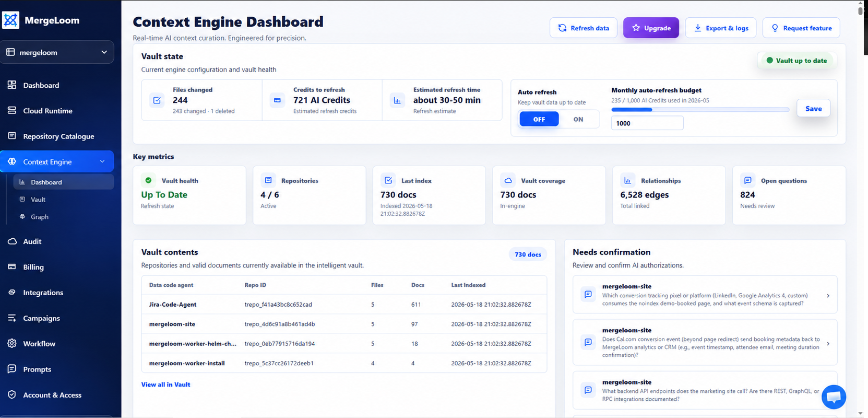Click the 824 open questions value
This screenshot has width=868, height=418.
pos(747,194)
